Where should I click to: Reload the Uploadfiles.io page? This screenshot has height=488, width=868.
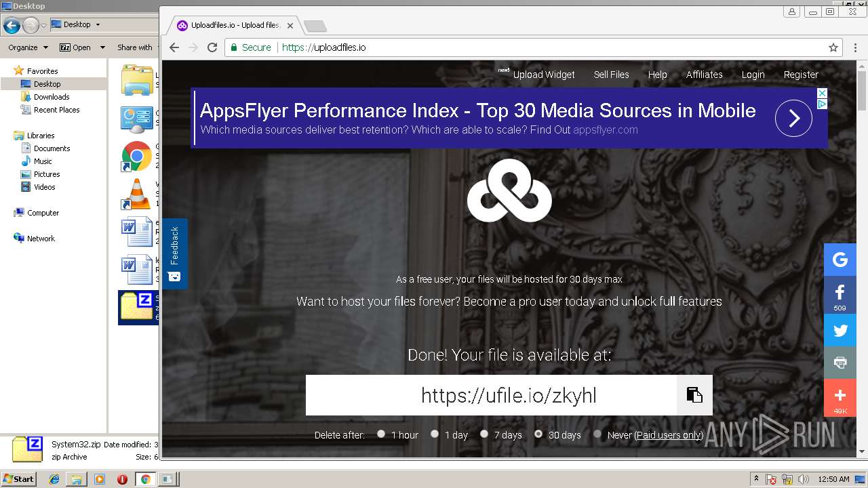pyautogui.click(x=212, y=47)
